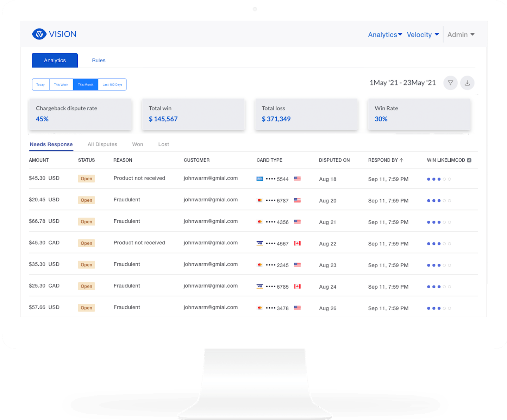Click the Mastercard icon for card 3478
Viewport: 507px width, 420px height.
tap(260, 308)
